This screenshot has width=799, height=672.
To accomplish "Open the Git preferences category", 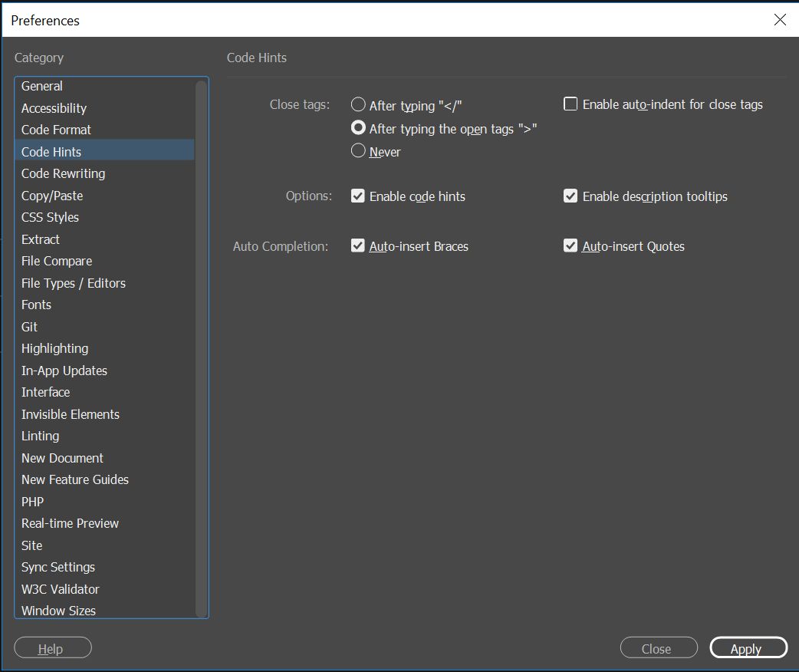I will click(29, 327).
